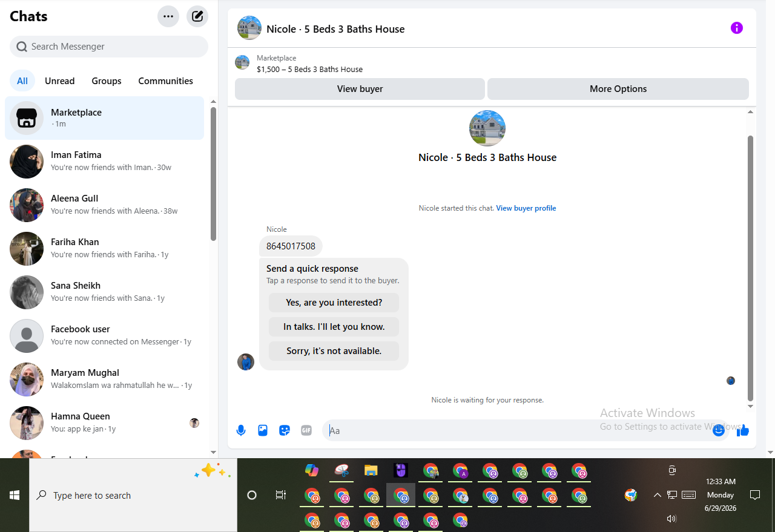Start a new message with compose icon

197,16
